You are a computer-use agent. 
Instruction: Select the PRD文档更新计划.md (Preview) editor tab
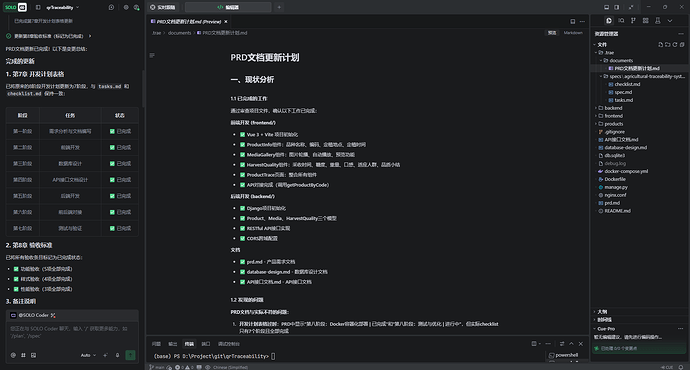189,22
